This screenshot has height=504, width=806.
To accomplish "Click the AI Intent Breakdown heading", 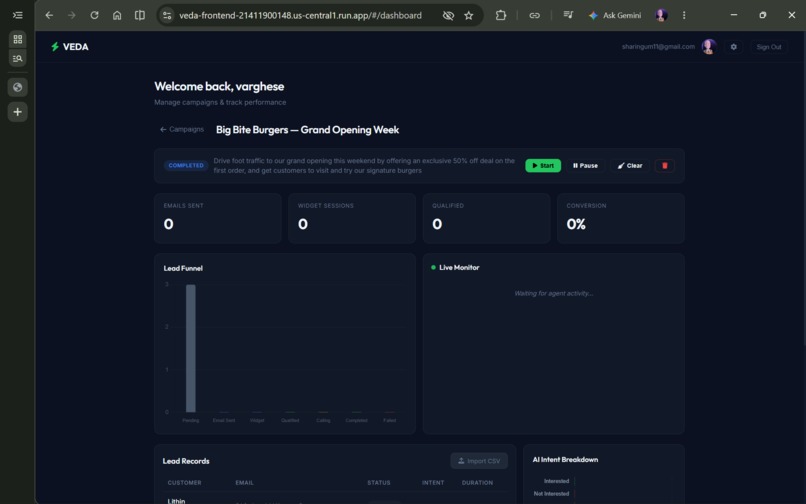I will [565, 460].
